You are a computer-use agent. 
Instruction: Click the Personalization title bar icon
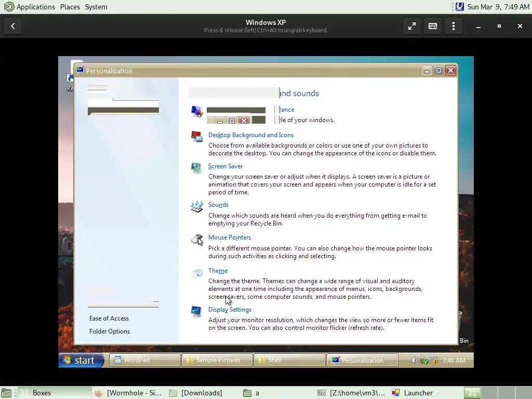tap(80, 70)
